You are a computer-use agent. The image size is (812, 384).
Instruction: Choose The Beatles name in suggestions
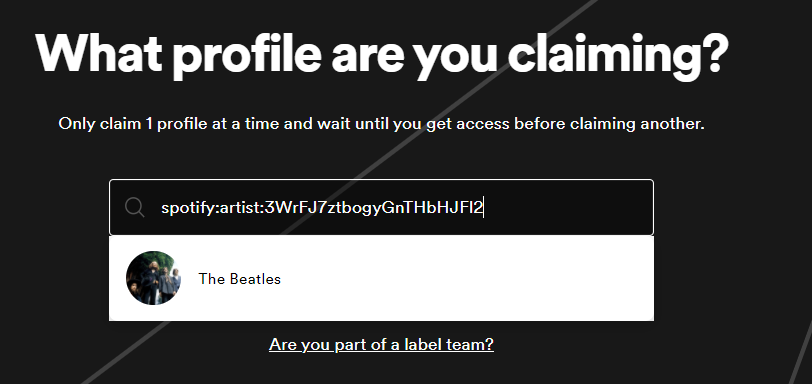239,279
